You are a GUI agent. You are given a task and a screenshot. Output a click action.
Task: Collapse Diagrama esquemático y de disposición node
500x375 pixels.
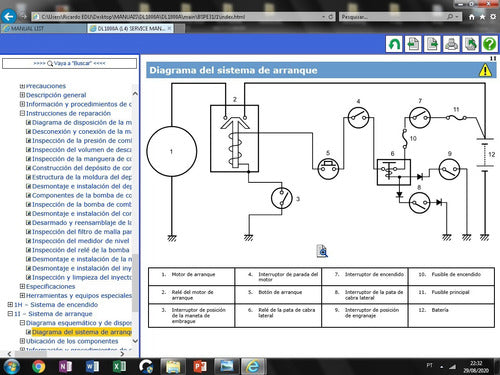click(x=22, y=323)
